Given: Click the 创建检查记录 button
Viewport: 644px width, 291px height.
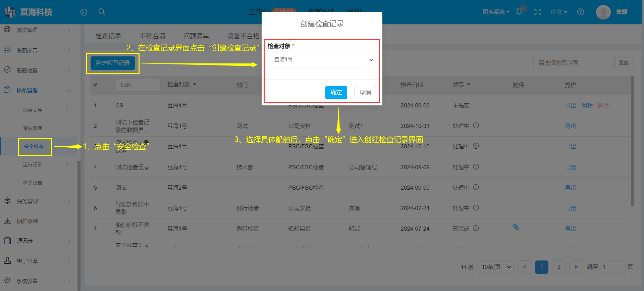Looking at the screenshot, I should coord(113,63).
